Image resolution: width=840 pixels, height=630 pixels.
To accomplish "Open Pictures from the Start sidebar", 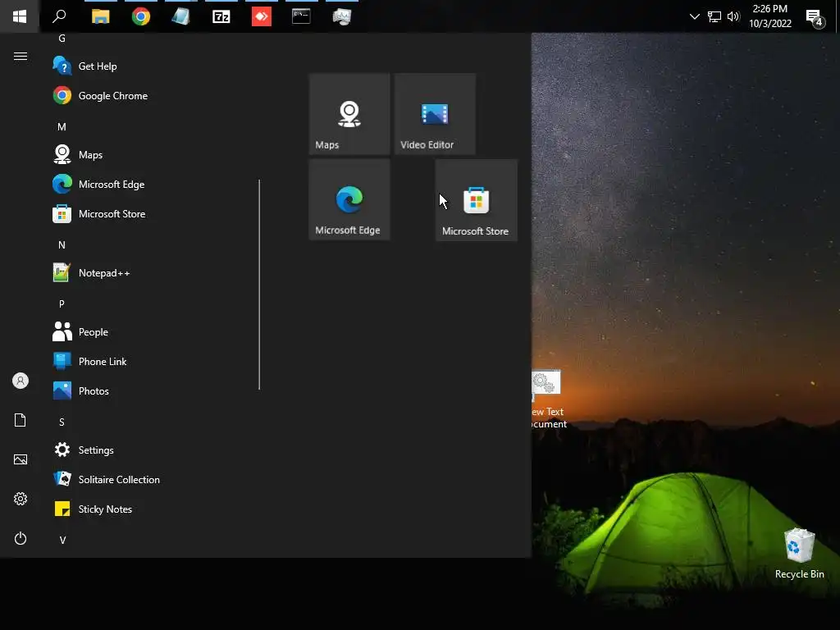I will point(21,459).
